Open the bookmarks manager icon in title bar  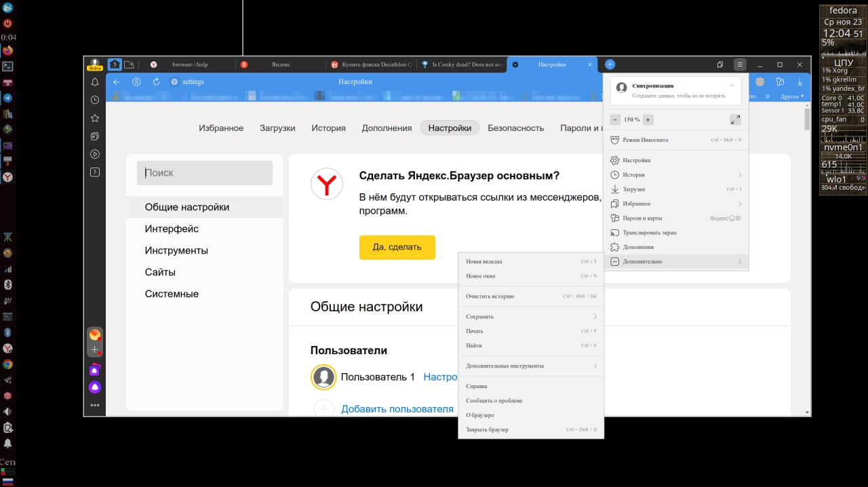(719, 64)
